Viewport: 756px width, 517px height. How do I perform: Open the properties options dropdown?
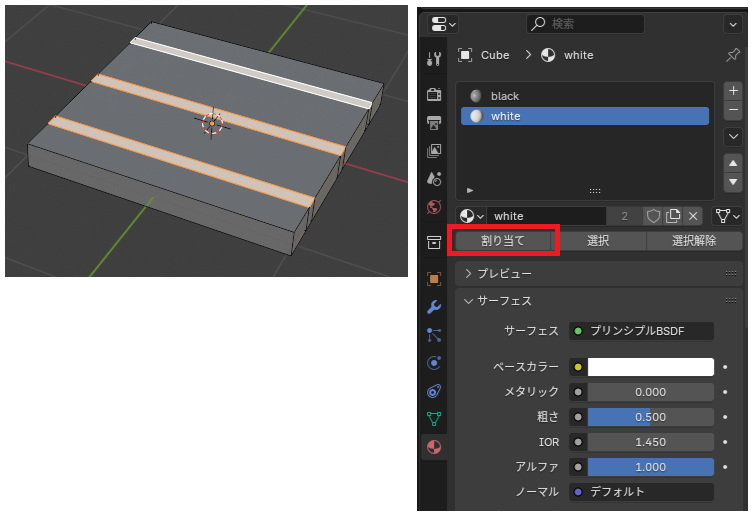pyautogui.click(x=733, y=24)
